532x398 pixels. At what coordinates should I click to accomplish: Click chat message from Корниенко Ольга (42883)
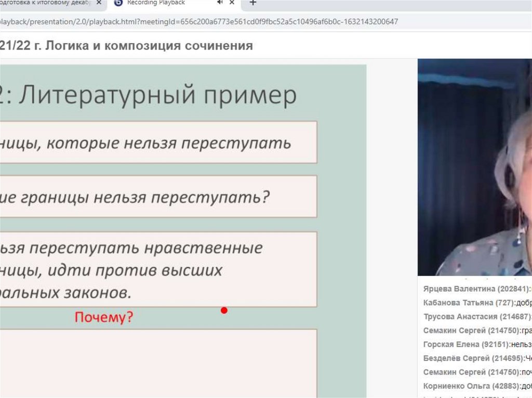pos(477,386)
